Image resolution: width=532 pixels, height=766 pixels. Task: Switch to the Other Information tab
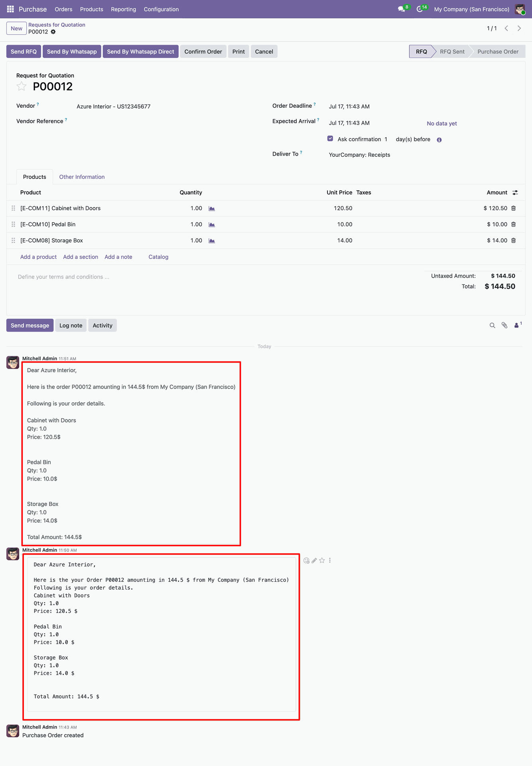click(x=82, y=177)
